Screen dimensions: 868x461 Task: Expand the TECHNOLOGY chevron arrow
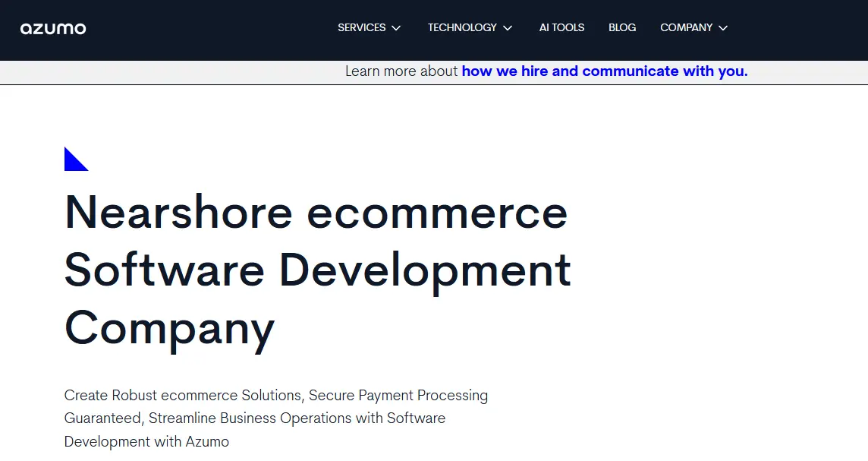508,28
